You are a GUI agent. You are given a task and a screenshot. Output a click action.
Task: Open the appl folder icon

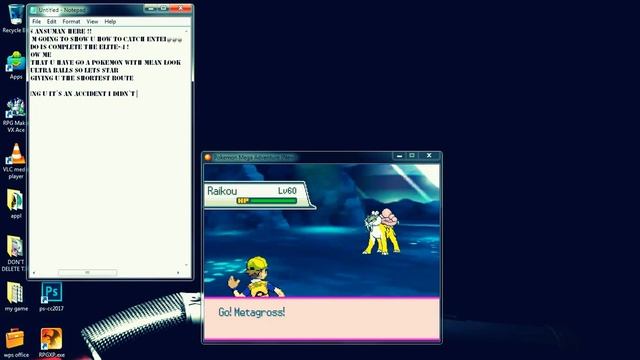(16, 204)
